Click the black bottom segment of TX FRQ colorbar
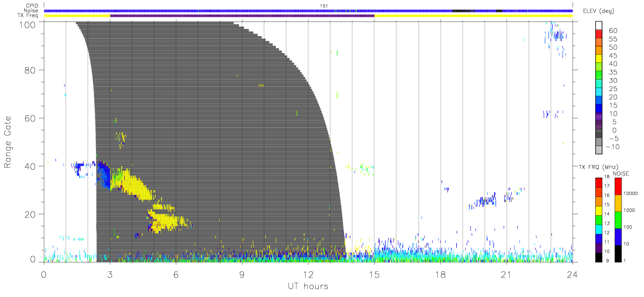Viewport: 644px width, 297px height. pyautogui.click(x=599, y=257)
